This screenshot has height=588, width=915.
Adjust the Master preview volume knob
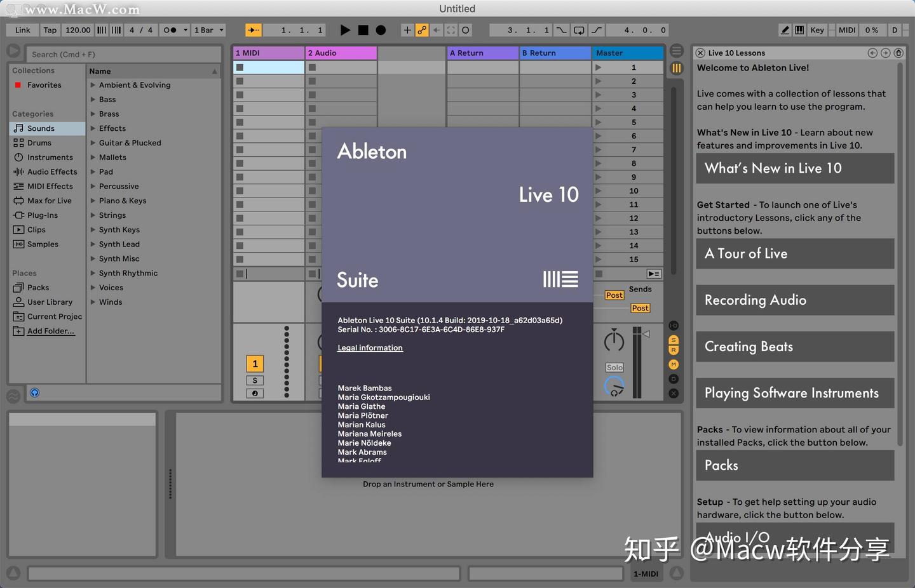pyautogui.click(x=614, y=385)
